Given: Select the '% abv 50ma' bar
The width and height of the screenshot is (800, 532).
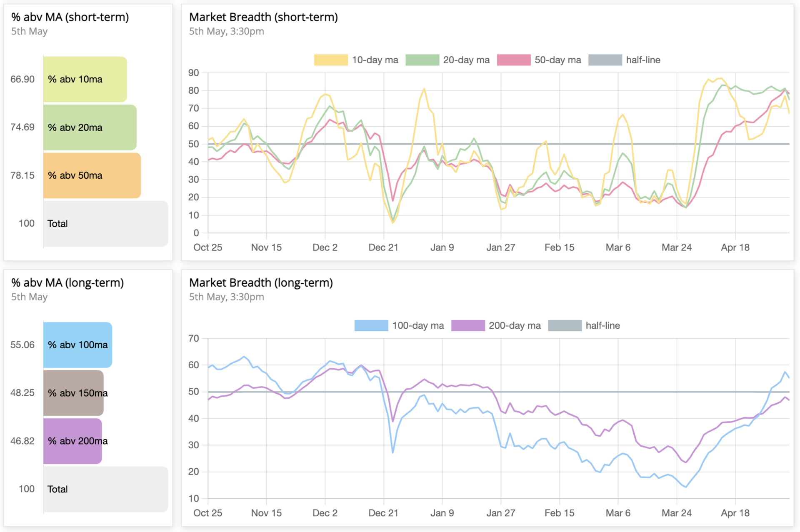Looking at the screenshot, I should tap(92, 175).
